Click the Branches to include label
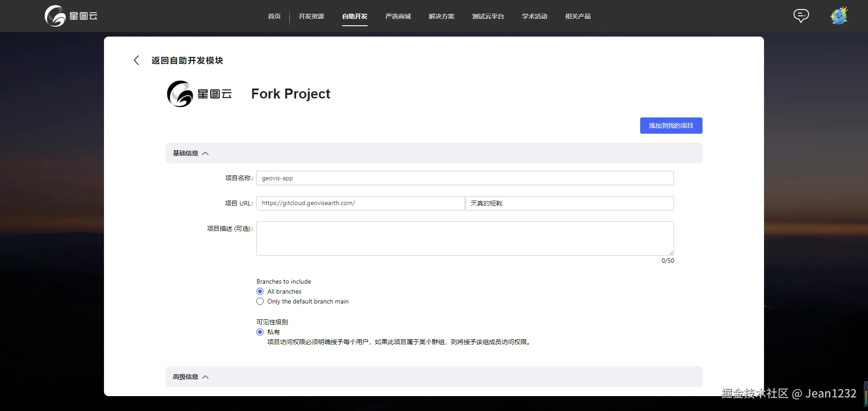This screenshot has height=411, width=868. [284, 281]
